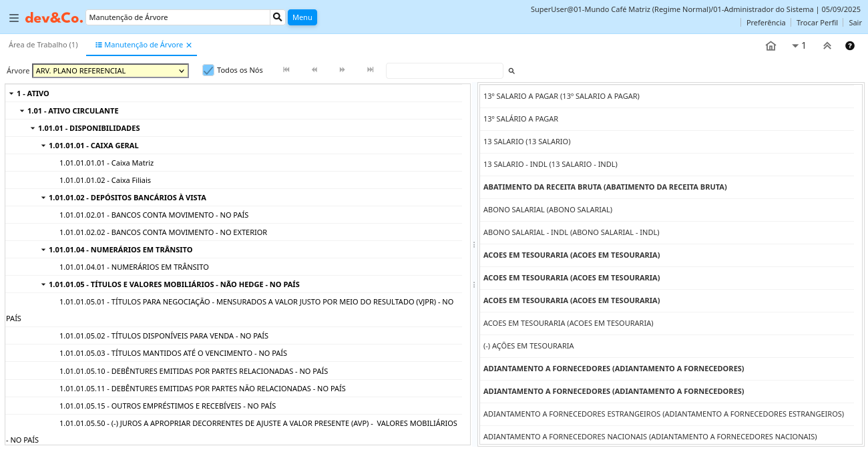This screenshot has height=450, width=868.
Task: Go to previous record navigation arrow
Action: [314, 70]
